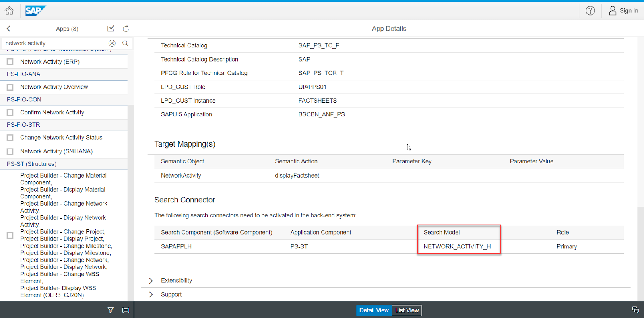Check the Network Activity Overview checkbox
This screenshot has height=318, width=644.
[x=10, y=87]
